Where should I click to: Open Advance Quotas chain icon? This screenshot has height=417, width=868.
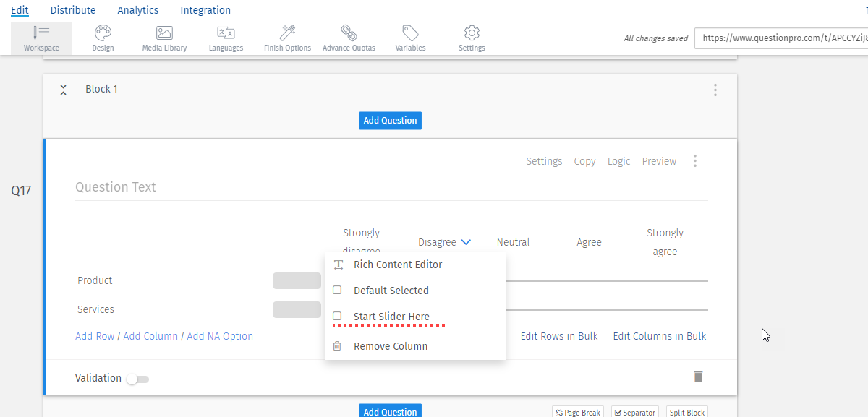pyautogui.click(x=349, y=33)
